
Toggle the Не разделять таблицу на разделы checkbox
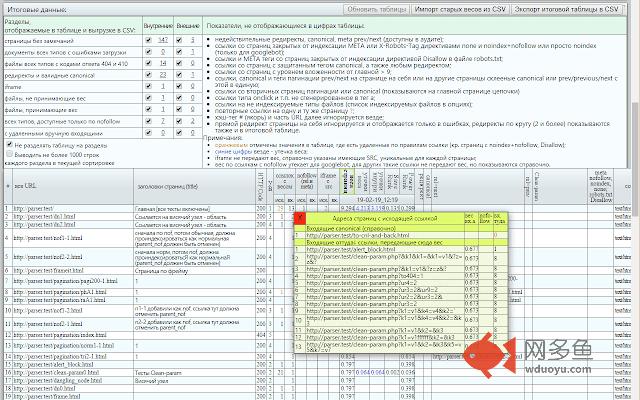point(9,144)
